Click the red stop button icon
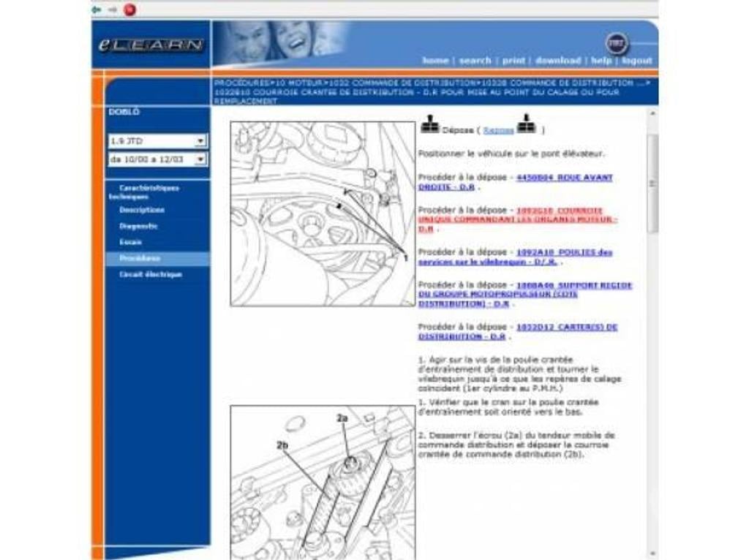The width and height of the screenshot is (749, 560). point(129,10)
